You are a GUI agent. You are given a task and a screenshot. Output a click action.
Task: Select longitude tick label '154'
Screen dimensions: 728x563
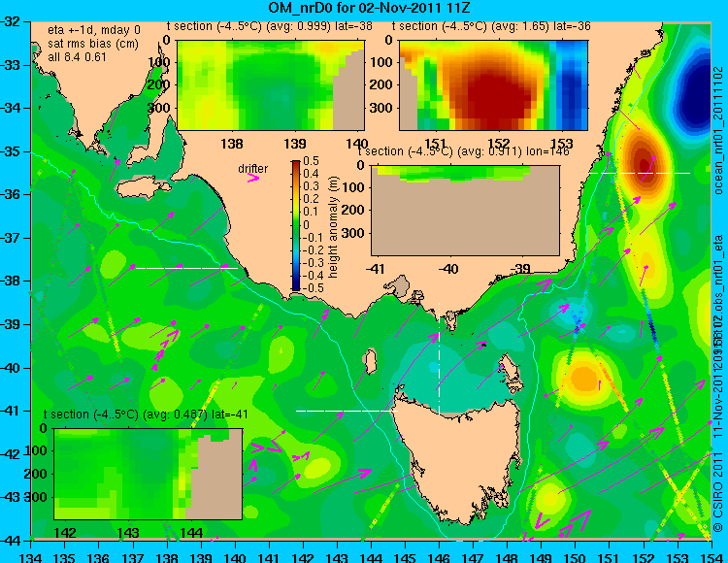tap(711, 557)
